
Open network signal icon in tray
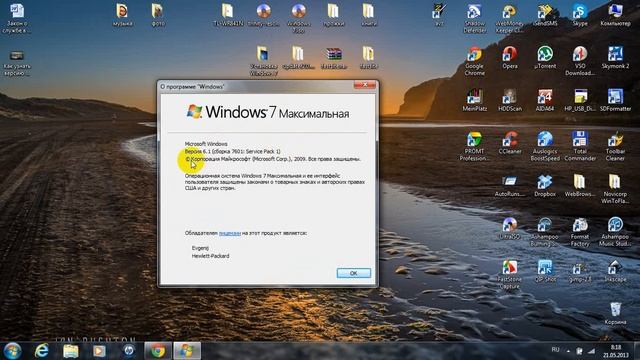coord(591,351)
